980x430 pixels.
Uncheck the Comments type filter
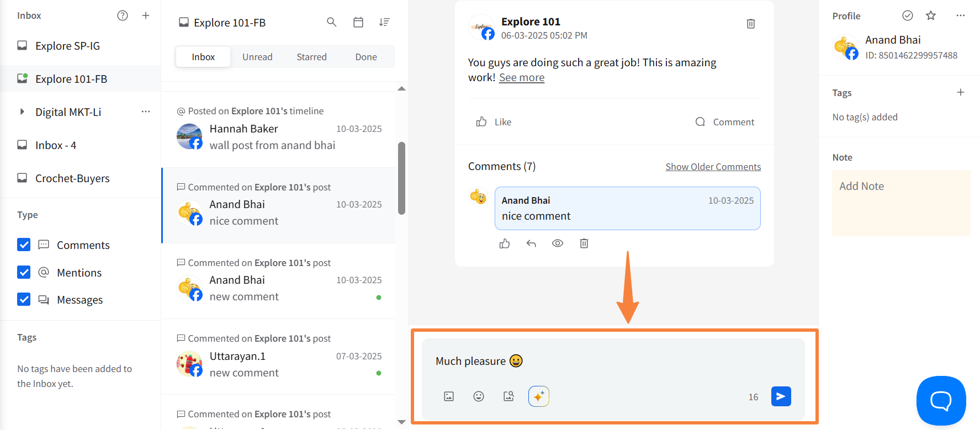click(x=24, y=245)
